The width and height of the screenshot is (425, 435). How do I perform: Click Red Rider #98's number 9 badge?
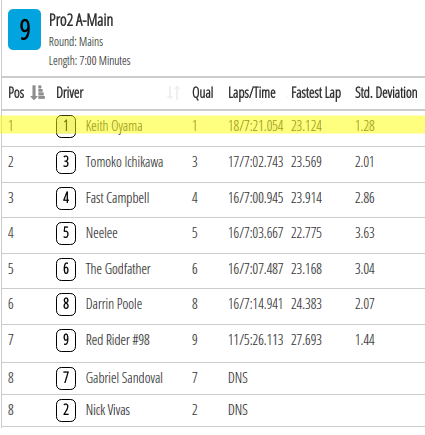(x=66, y=340)
